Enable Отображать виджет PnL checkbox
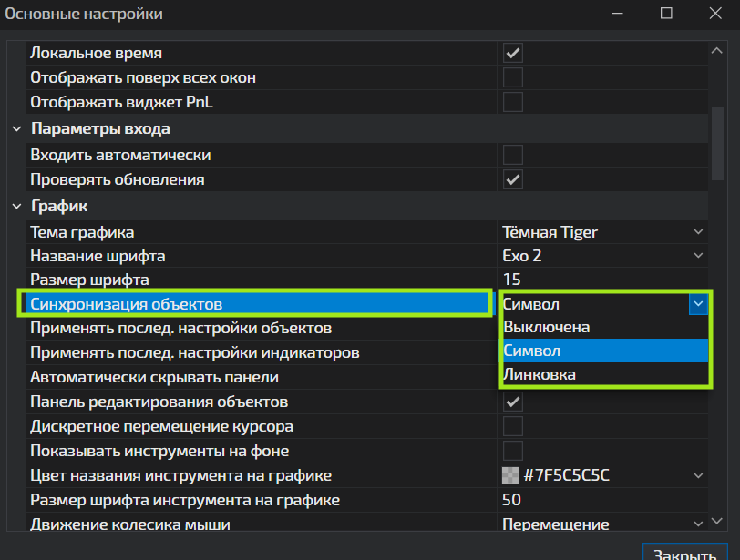The image size is (740, 560). click(513, 102)
